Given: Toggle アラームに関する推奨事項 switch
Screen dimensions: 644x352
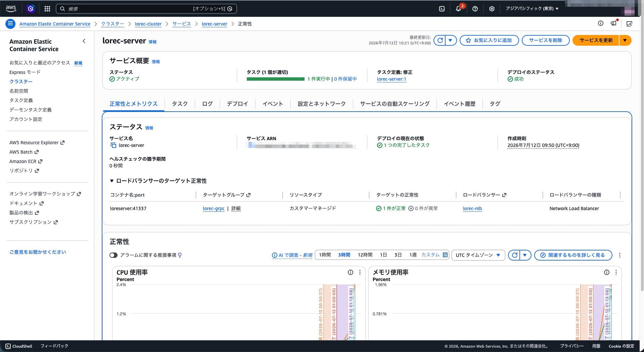Looking at the screenshot, I should [x=113, y=255].
